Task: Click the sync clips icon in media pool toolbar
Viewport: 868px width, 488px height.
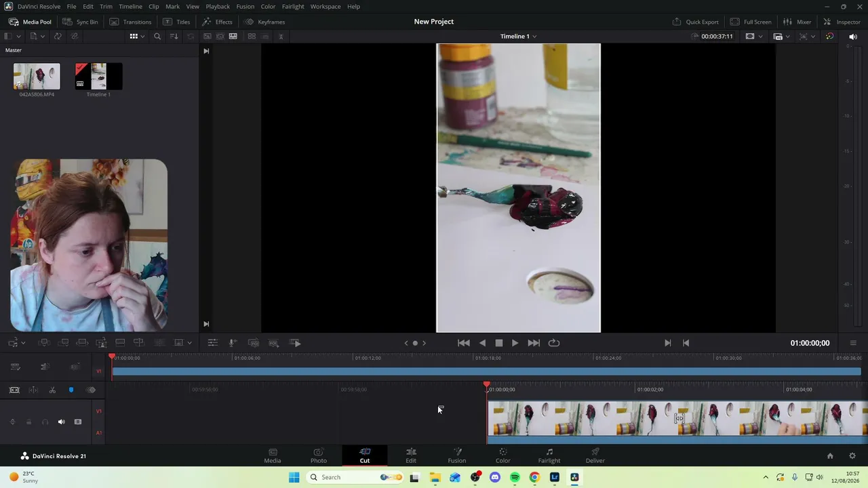Action: 58,36
